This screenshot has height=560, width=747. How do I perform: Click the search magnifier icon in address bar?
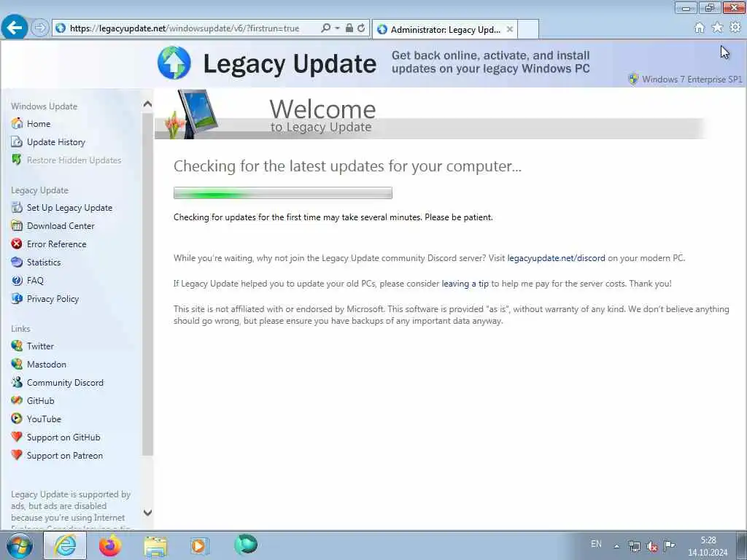tap(326, 28)
